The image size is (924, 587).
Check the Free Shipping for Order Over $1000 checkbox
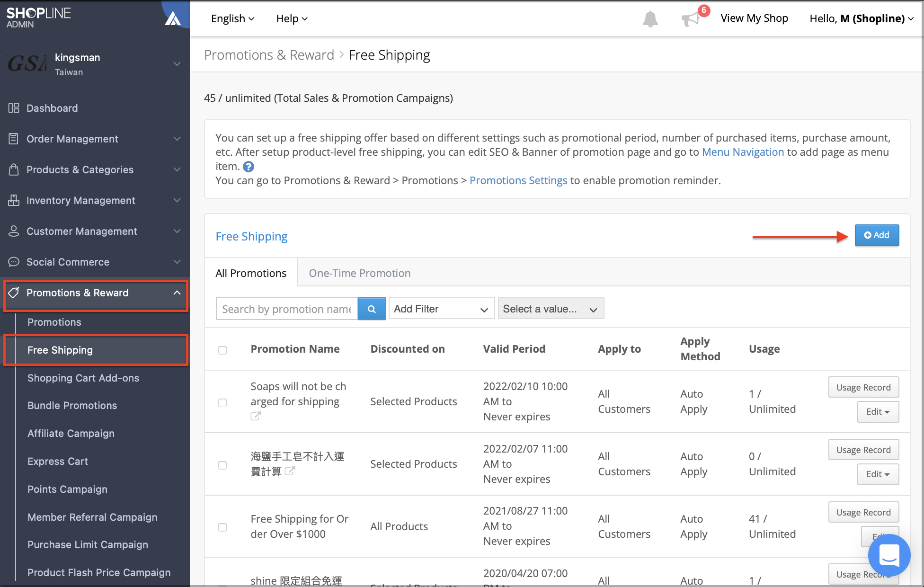pyautogui.click(x=222, y=527)
